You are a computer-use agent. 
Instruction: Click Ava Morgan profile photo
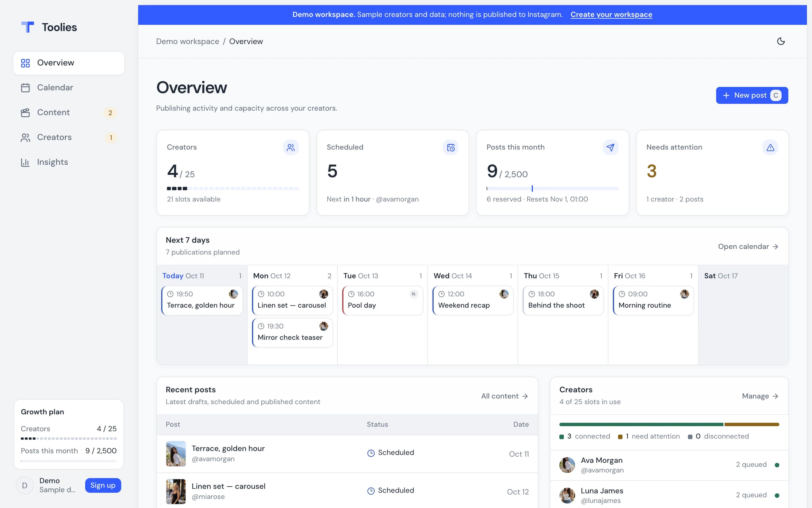[567, 465]
